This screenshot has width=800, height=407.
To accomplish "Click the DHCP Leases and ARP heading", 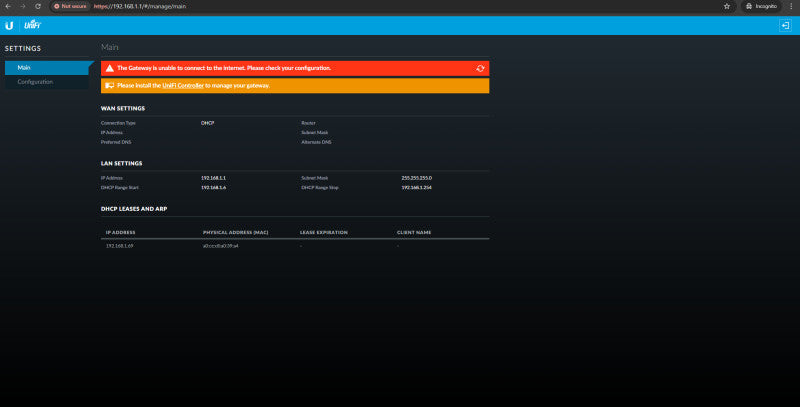I will tap(134, 209).
